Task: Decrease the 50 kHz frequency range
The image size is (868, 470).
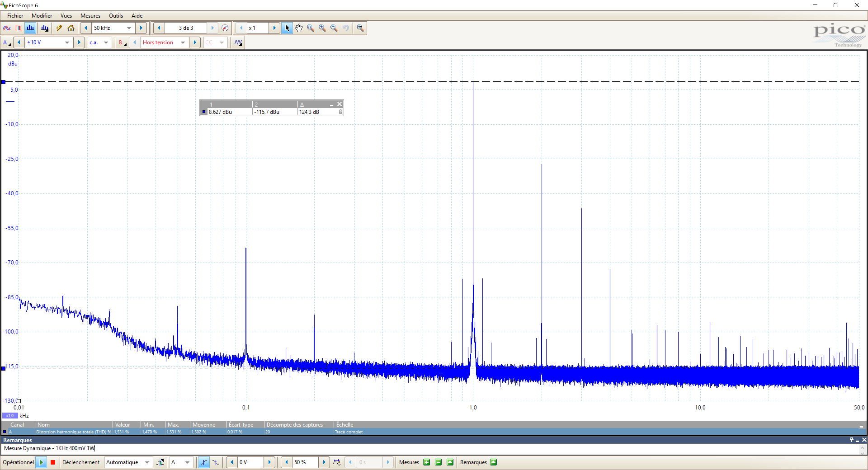Action: point(86,28)
